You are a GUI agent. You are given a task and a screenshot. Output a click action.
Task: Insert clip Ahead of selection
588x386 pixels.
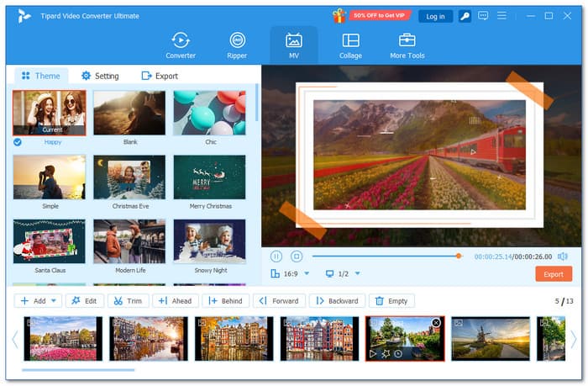coord(175,301)
